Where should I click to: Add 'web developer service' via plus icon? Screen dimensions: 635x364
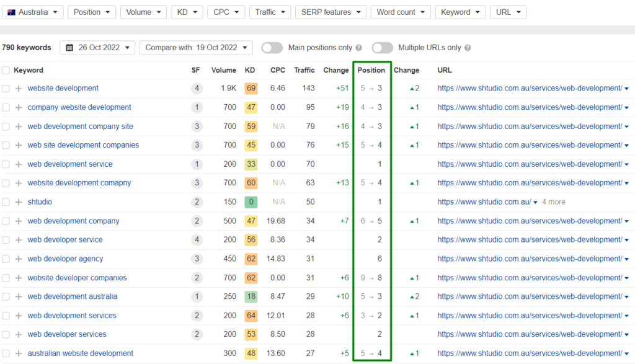(18, 240)
